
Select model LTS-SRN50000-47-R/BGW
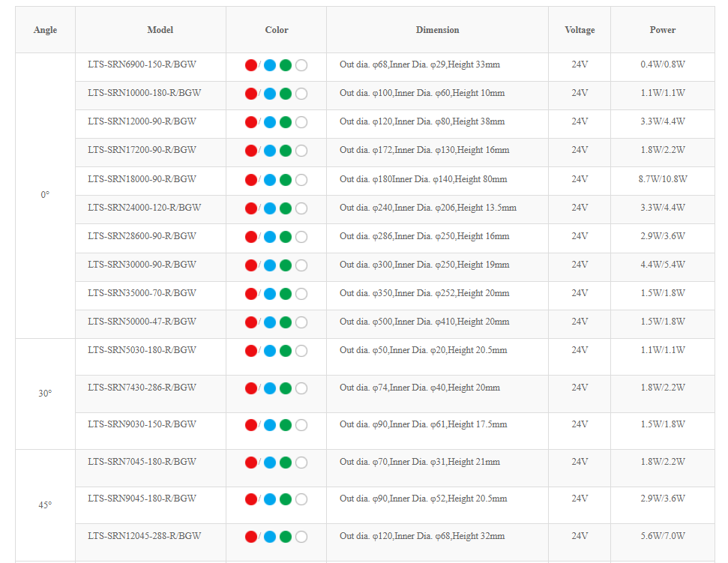pyautogui.click(x=142, y=322)
